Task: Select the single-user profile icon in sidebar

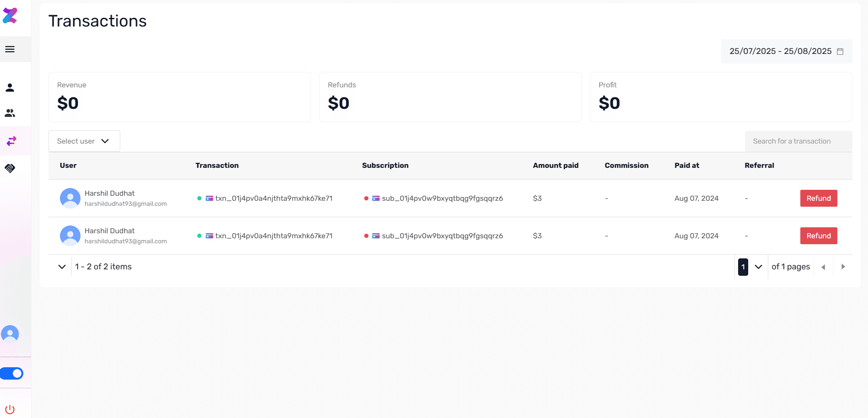Action: 10,88
